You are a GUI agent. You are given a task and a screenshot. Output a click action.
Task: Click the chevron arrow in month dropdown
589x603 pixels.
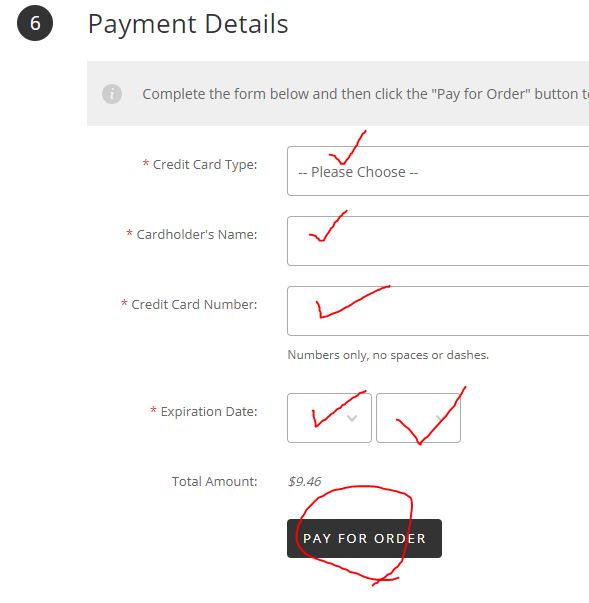click(352, 418)
